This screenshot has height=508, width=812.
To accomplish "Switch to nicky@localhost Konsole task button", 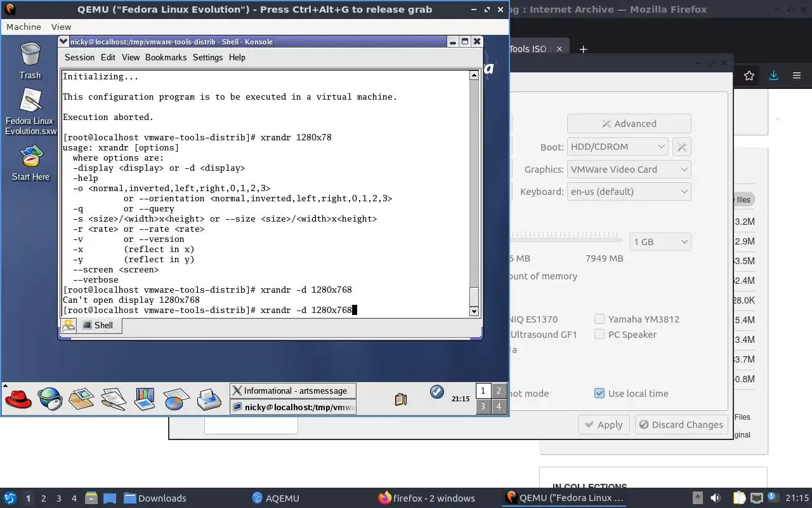I will coord(292,407).
